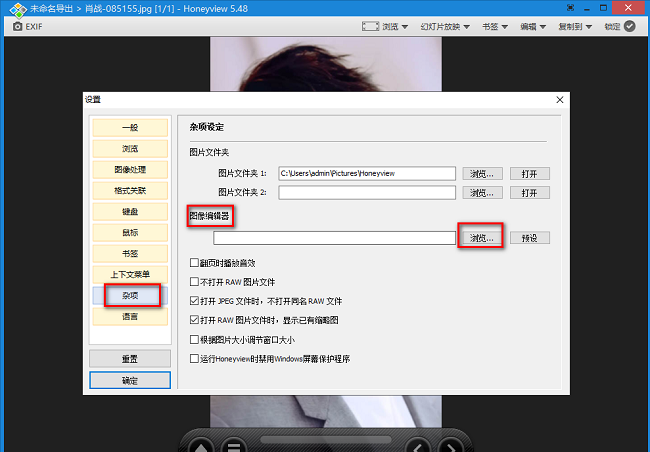Image resolution: width=650 pixels, height=452 pixels.
Task: Go to previous image arrow
Action: pos(418,446)
